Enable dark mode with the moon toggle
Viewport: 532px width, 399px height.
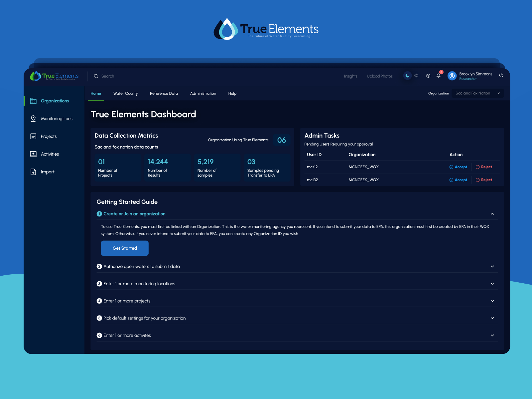tap(407, 75)
